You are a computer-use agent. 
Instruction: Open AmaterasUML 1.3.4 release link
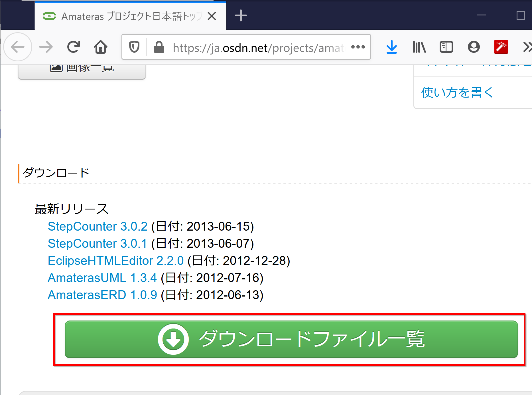(102, 278)
